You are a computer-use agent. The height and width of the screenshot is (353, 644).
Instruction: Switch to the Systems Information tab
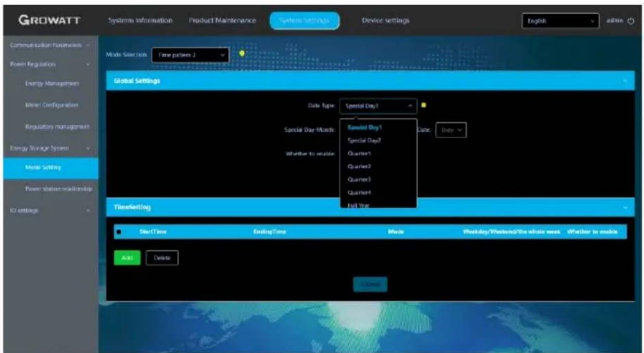(x=140, y=20)
